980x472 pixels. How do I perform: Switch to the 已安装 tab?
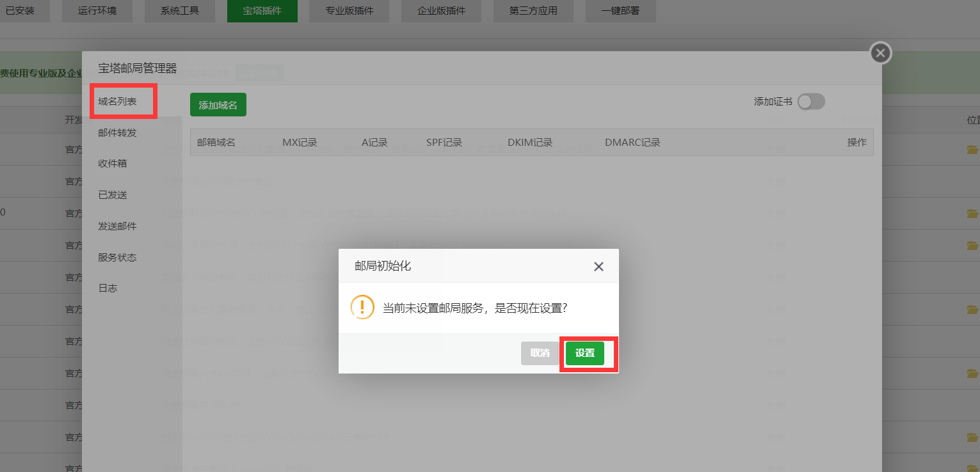point(19,11)
